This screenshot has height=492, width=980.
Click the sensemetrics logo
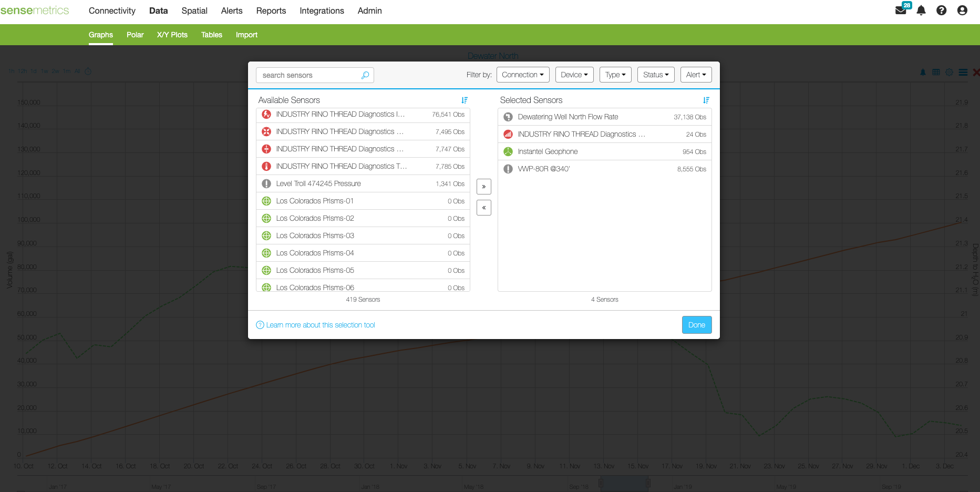pyautogui.click(x=35, y=11)
